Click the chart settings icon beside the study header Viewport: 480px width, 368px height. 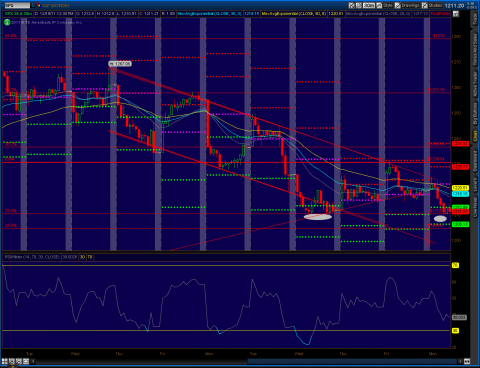455,14
